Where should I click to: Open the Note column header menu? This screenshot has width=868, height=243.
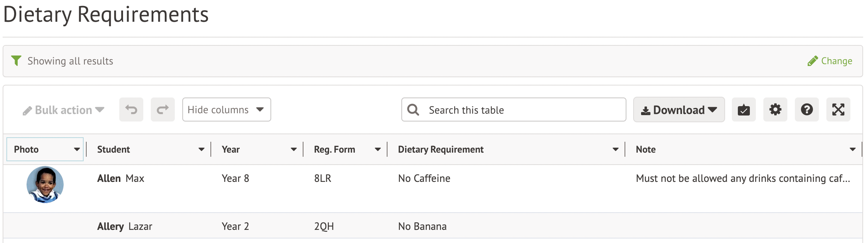[x=853, y=150]
